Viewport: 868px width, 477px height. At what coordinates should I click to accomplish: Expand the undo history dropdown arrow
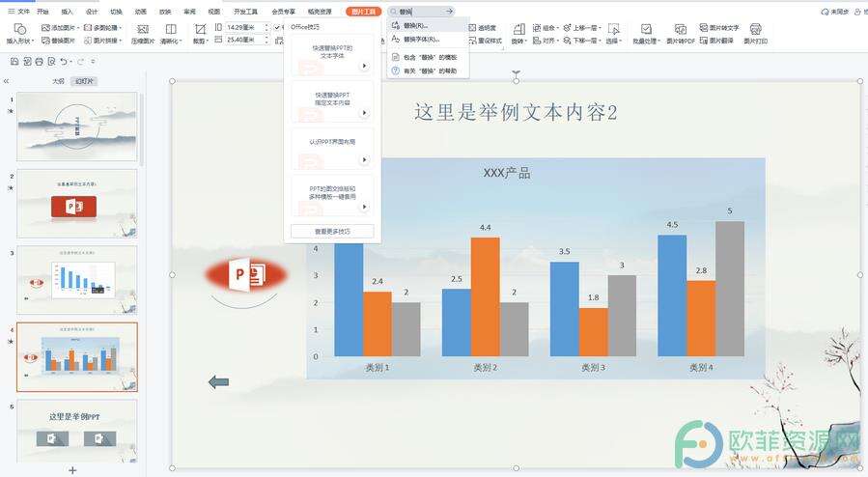(70, 62)
